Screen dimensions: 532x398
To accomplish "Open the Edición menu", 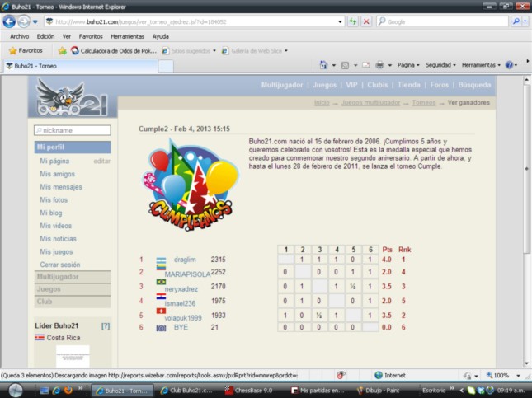I will pyautogui.click(x=45, y=36).
